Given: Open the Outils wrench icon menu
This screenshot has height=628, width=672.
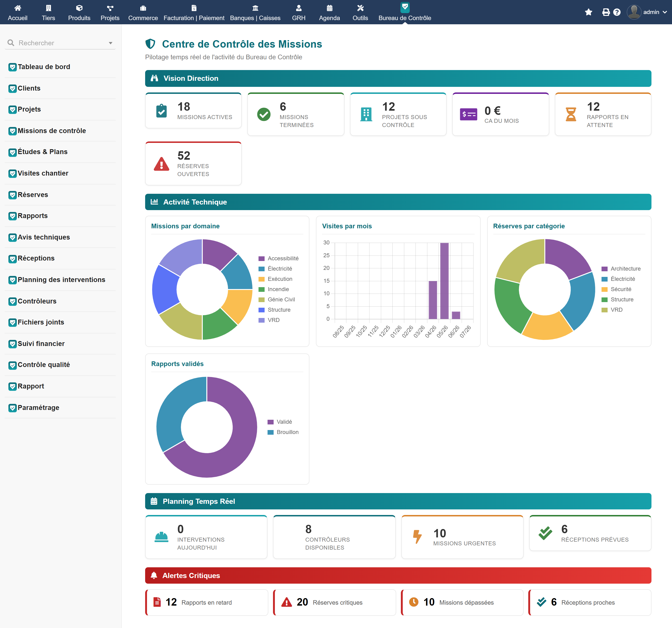Looking at the screenshot, I should coord(360,8).
